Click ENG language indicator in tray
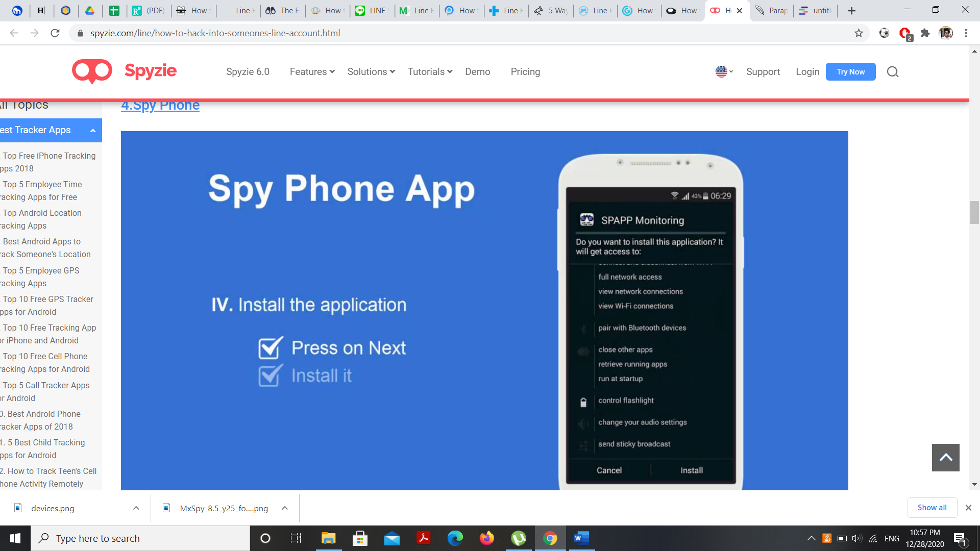 click(x=891, y=538)
